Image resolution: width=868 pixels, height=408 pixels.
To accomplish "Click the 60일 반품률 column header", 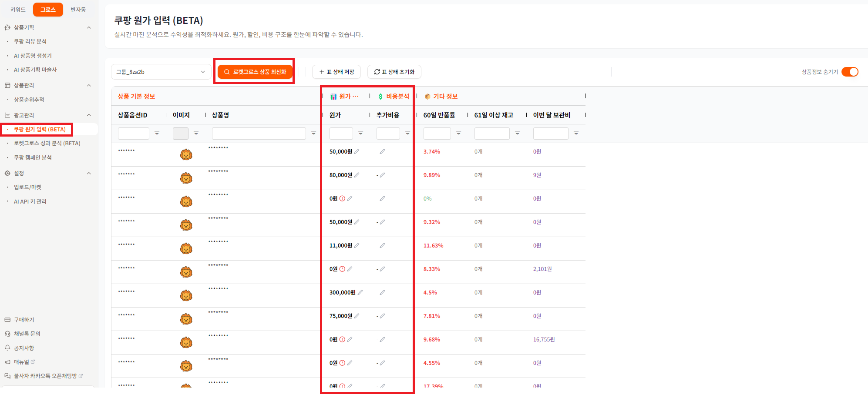I will (x=439, y=115).
